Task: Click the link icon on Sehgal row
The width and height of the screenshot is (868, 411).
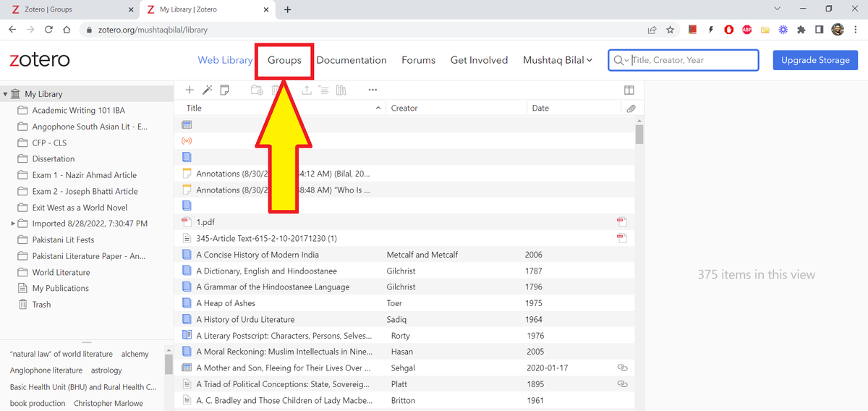Action: point(621,368)
